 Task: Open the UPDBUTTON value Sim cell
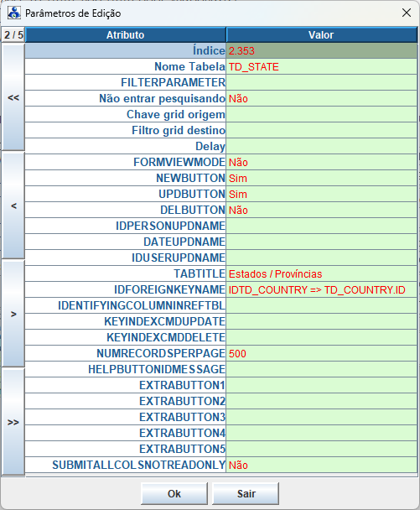coord(322,194)
